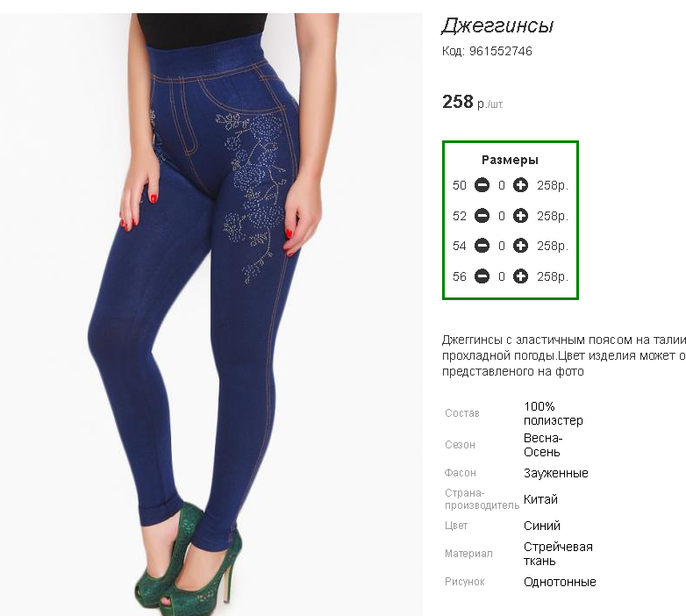Click the 258 р./шт. price
This screenshot has height=616, width=686.
point(473,102)
